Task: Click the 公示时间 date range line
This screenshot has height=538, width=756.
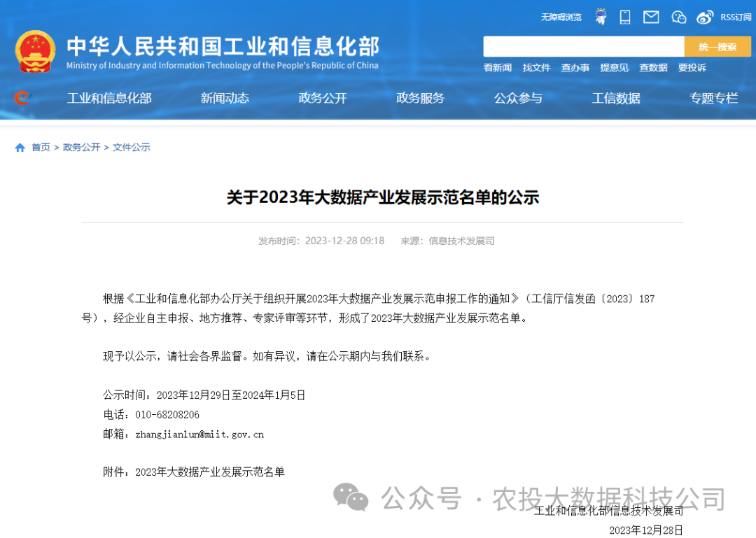Action: pyautogui.click(x=204, y=395)
